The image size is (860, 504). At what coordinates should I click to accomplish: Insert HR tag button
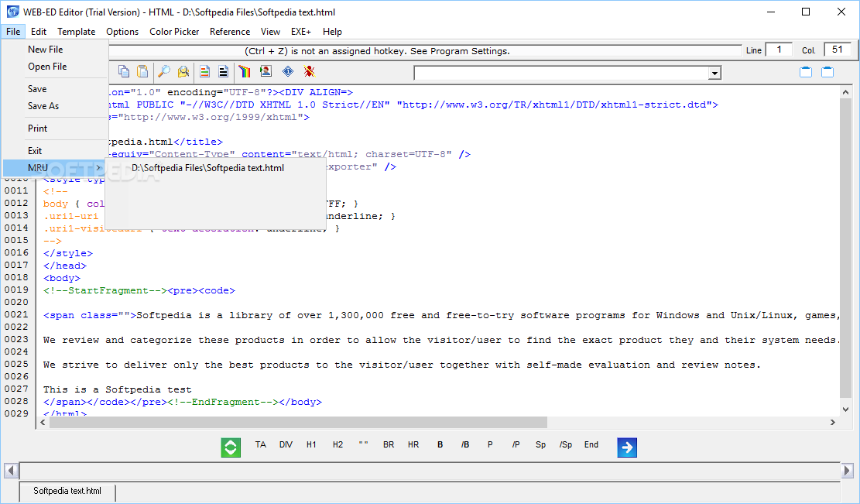click(x=413, y=444)
